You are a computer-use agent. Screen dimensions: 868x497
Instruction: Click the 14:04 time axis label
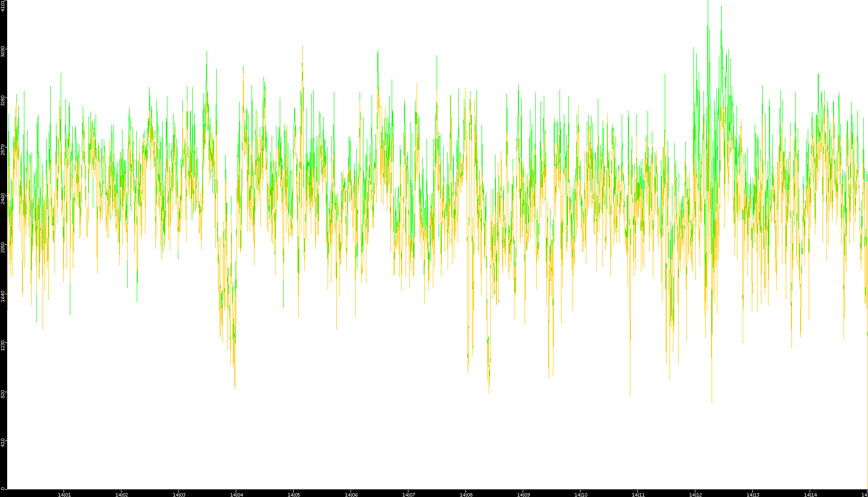pos(236,495)
